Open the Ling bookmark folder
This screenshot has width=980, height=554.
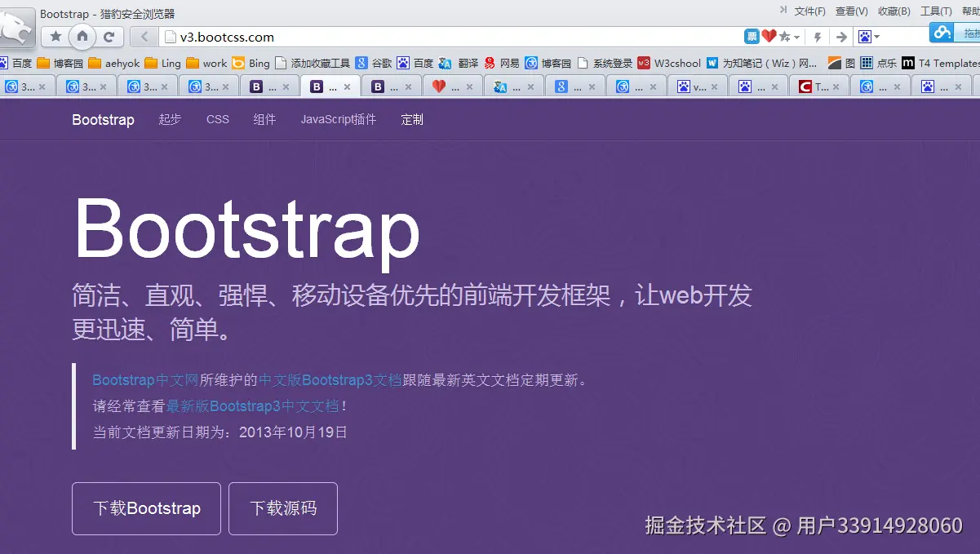[x=162, y=63]
